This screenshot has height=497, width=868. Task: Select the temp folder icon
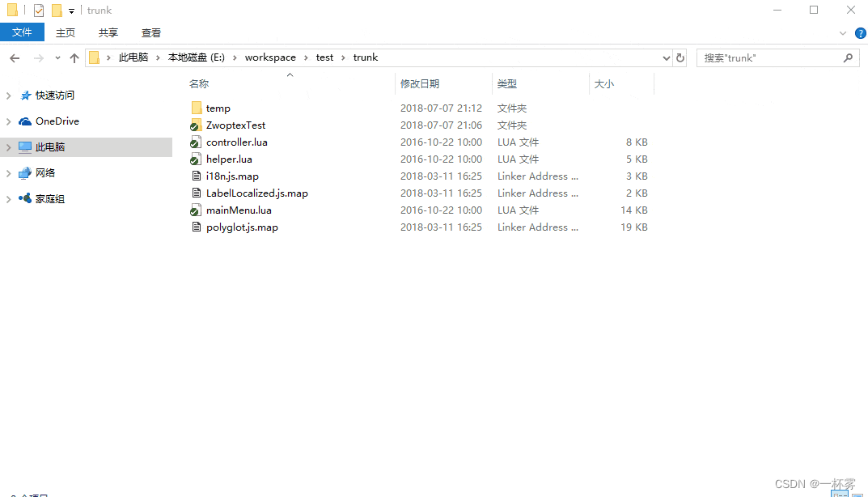coord(196,108)
